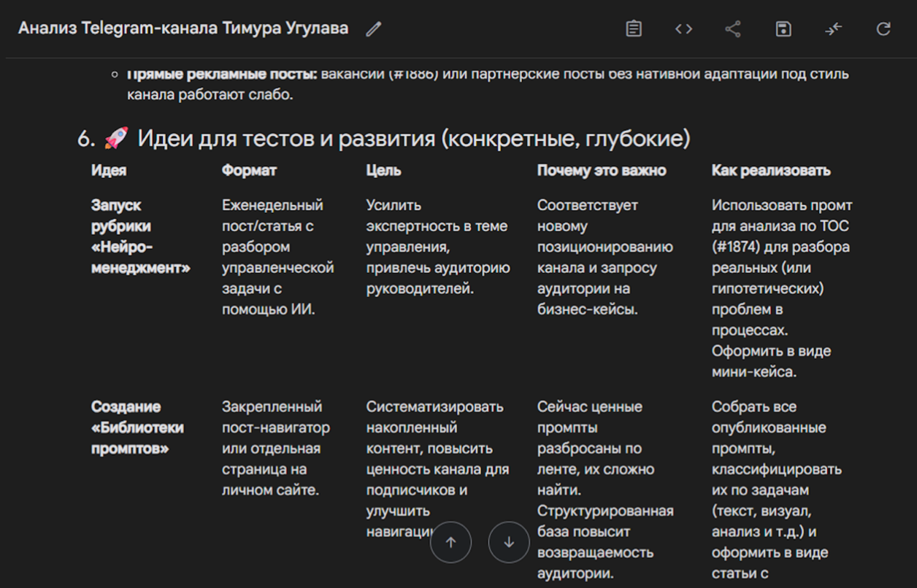Save the document with floppy icon

[783, 29]
